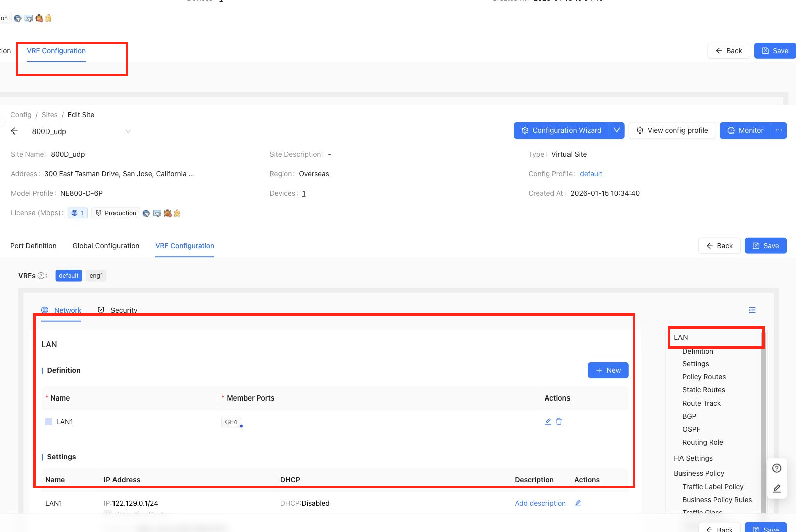Viewport: 796px width, 532px height.
Task: Go to OSPF in outline
Action: click(691, 429)
